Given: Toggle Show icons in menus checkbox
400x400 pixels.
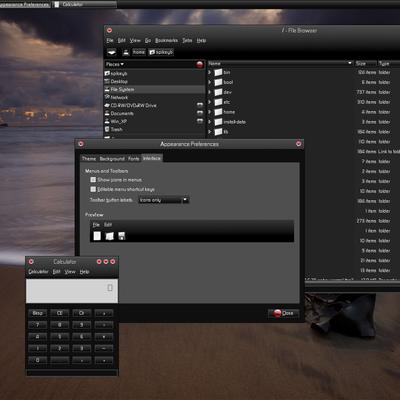Looking at the screenshot, I should tap(93, 180).
